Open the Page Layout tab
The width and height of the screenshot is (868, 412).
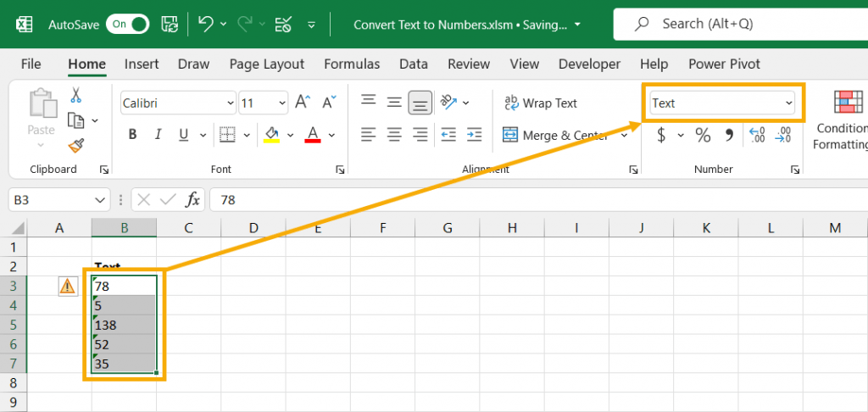(267, 64)
